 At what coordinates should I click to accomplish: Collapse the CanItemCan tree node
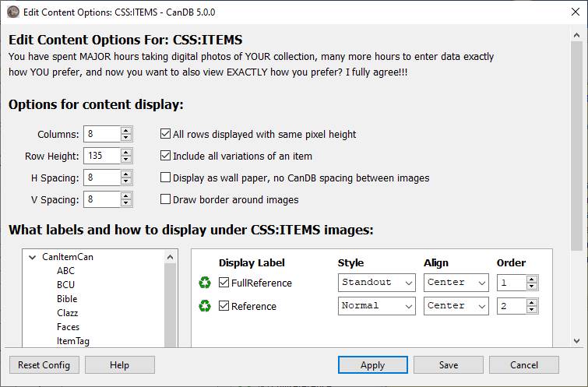(x=33, y=257)
